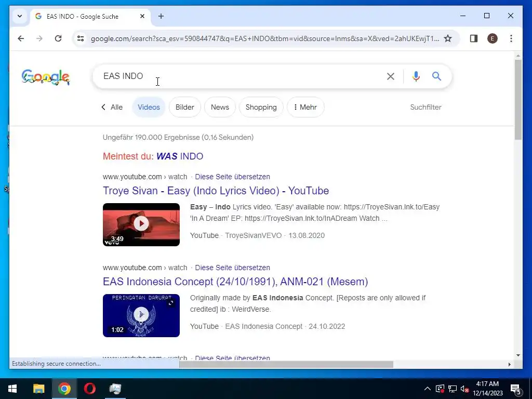Translate the EAS Indonesia Concept result page
Image resolution: width=532 pixels, height=399 pixels.
(232, 268)
